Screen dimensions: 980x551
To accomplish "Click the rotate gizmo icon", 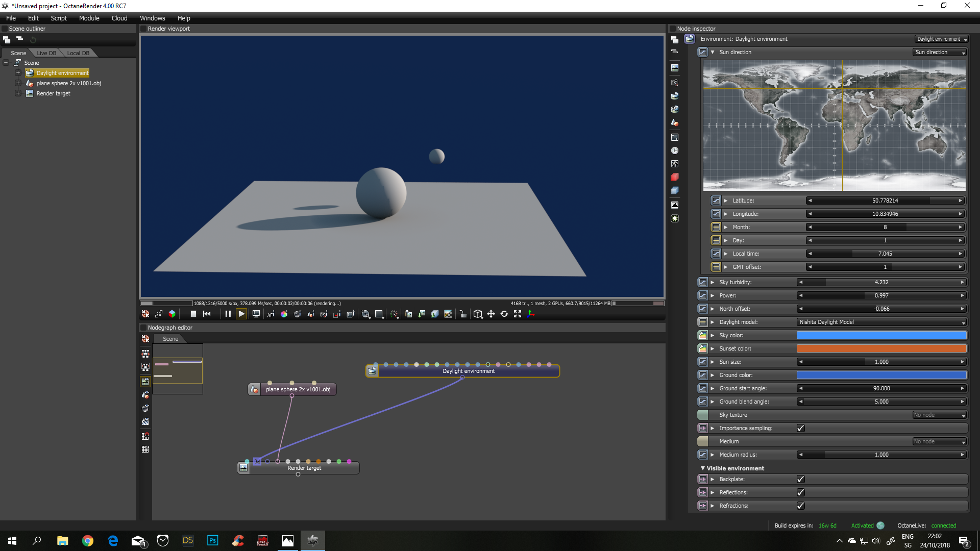I will tap(504, 314).
